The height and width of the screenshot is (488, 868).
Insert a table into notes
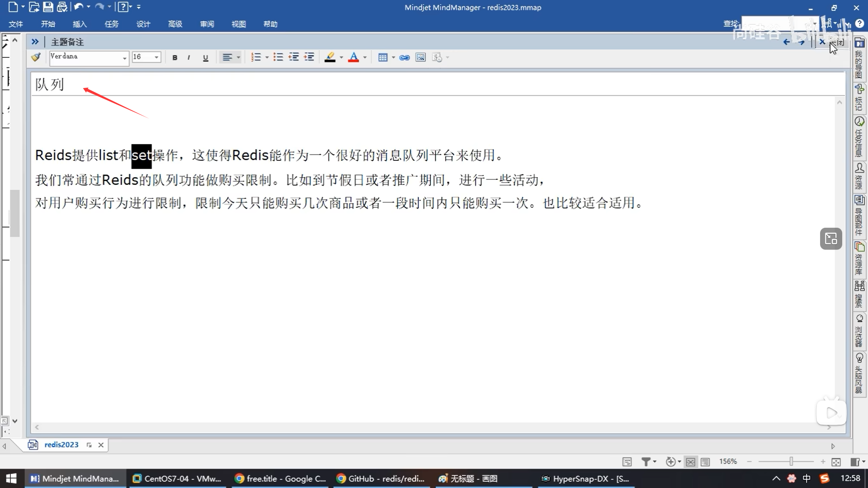click(383, 57)
